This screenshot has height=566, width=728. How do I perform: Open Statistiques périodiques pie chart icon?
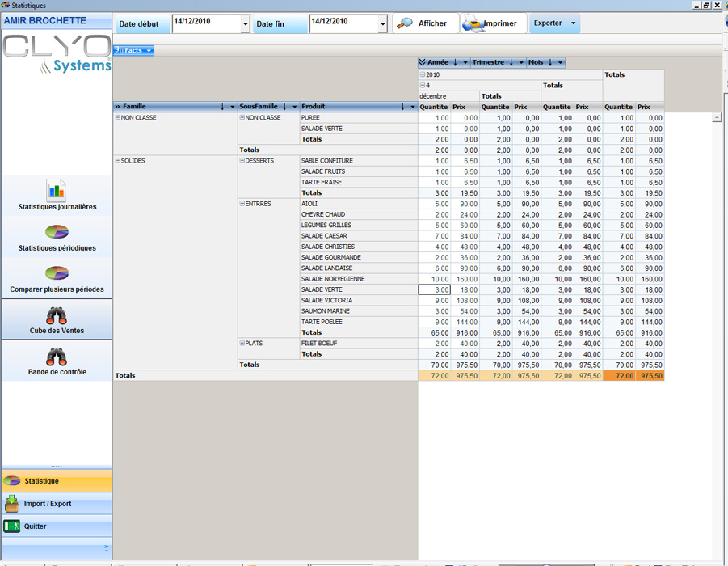57,231
